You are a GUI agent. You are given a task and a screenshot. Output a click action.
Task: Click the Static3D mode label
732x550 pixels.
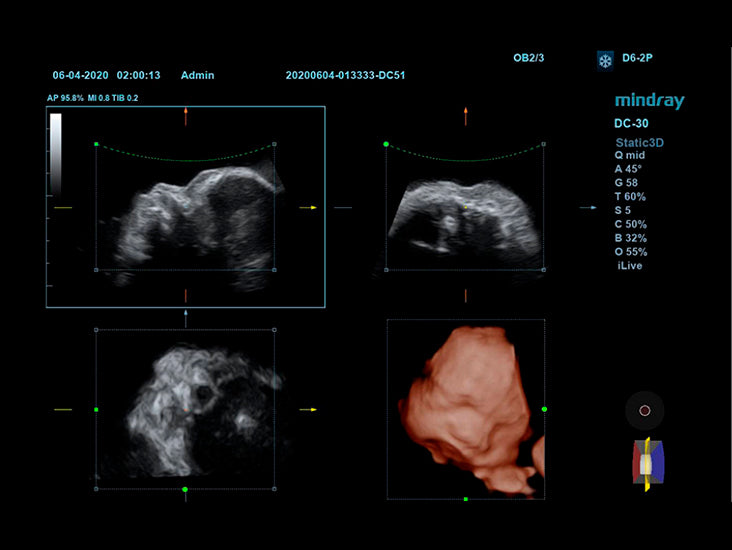(x=639, y=142)
